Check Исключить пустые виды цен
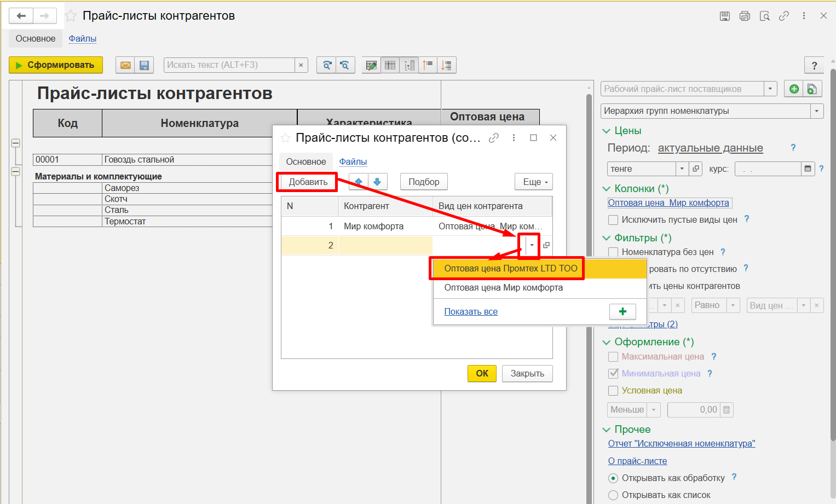This screenshot has width=836, height=504. tap(614, 220)
